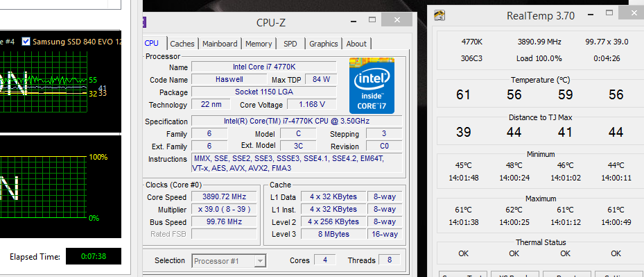
Task: Click the empty Rated FSB field
Action: click(x=224, y=234)
